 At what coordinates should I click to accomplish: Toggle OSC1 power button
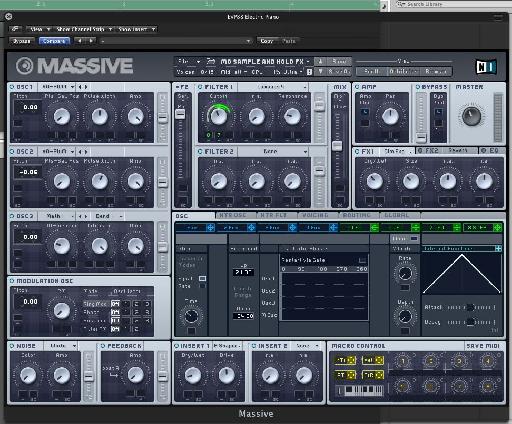click(12, 87)
